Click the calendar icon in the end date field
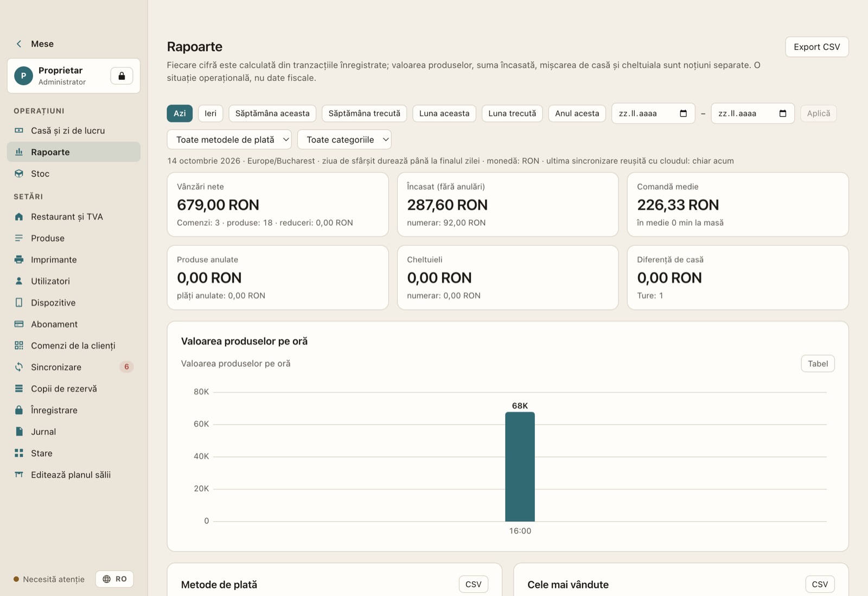The width and height of the screenshot is (868, 596). coord(782,113)
